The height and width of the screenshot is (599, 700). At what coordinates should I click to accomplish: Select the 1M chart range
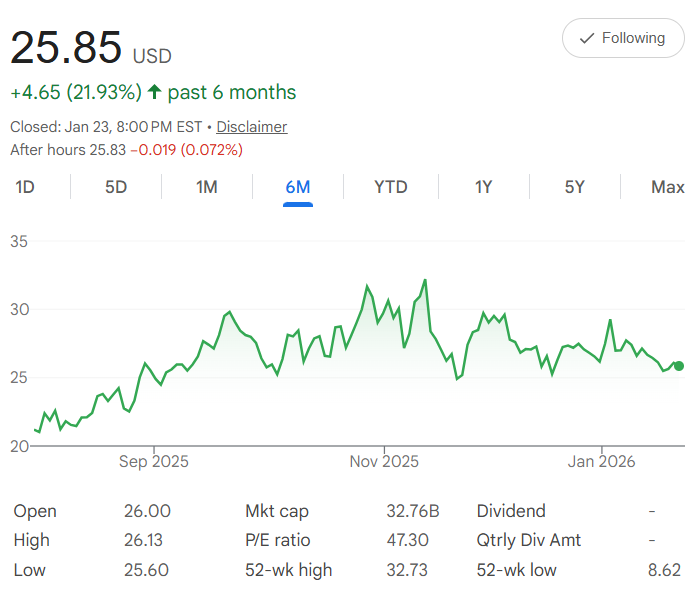(x=206, y=187)
